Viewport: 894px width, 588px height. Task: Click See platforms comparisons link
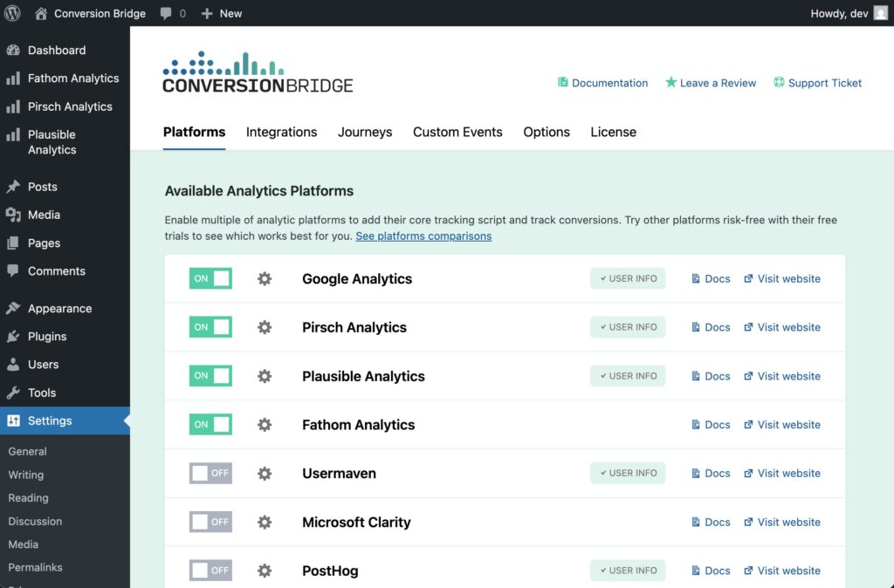(423, 236)
